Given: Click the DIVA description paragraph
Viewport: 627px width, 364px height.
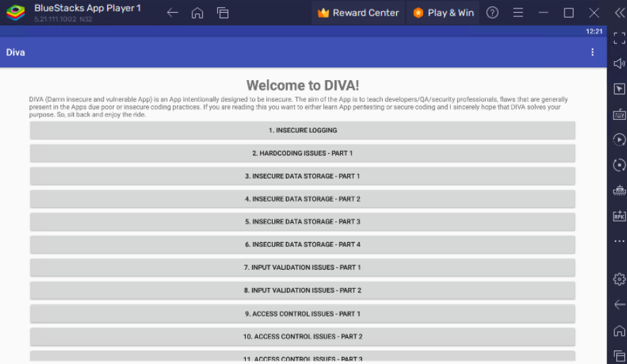Looking at the screenshot, I should coord(298,106).
